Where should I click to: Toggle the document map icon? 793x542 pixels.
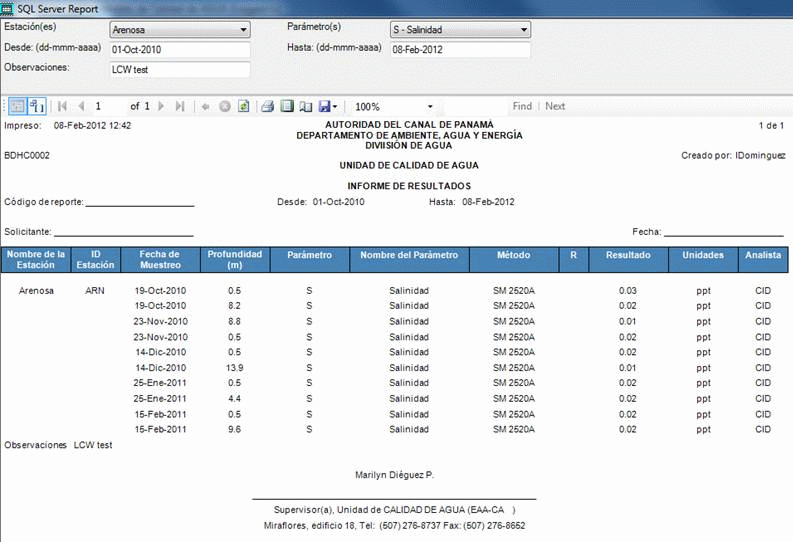[x=36, y=106]
